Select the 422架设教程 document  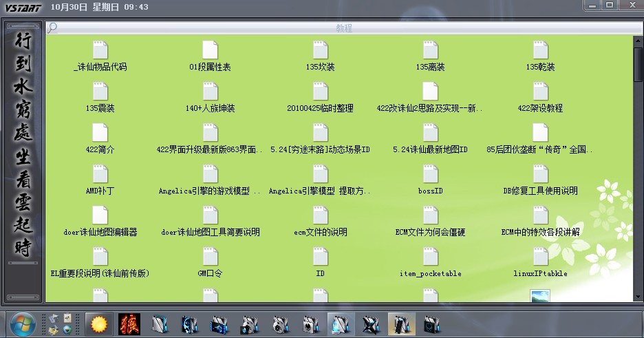click(540, 92)
